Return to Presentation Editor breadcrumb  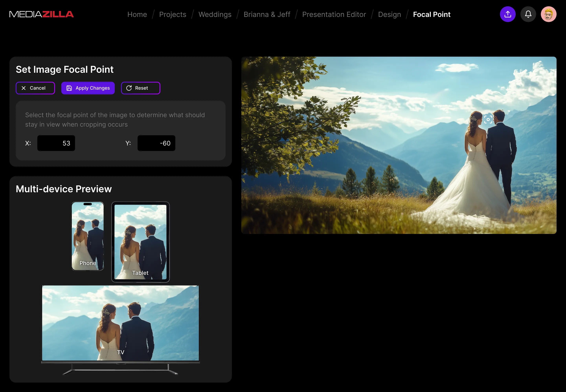[x=334, y=15]
